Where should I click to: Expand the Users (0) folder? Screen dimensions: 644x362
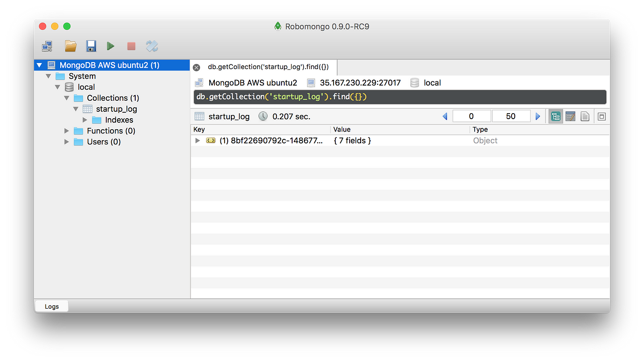[67, 142]
